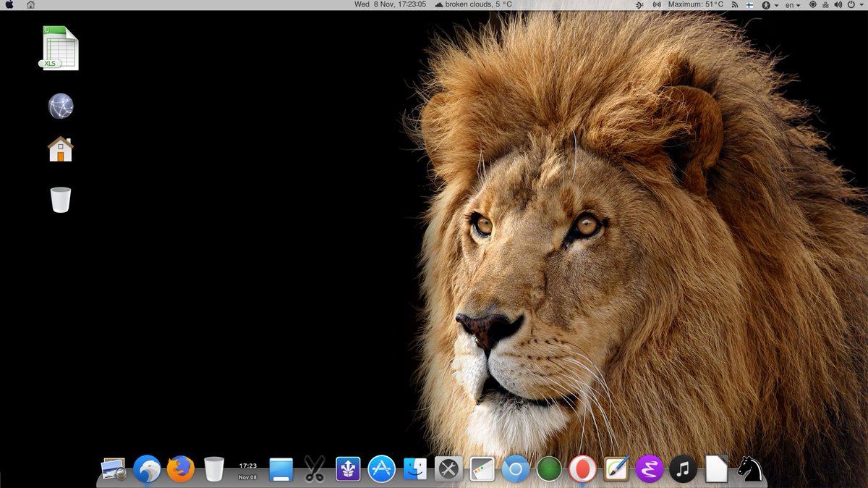Click the round record indicator icon

pyautogui.click(x=812, y=5)
